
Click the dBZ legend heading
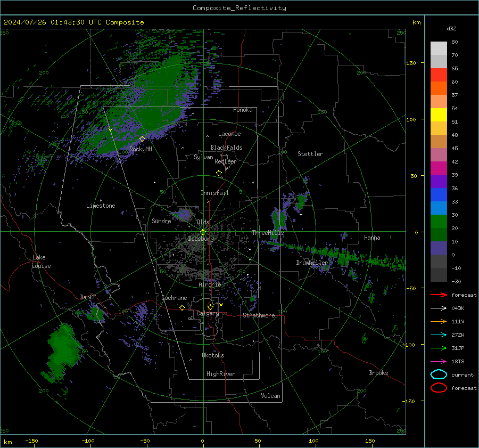click(x=451, y=28)
